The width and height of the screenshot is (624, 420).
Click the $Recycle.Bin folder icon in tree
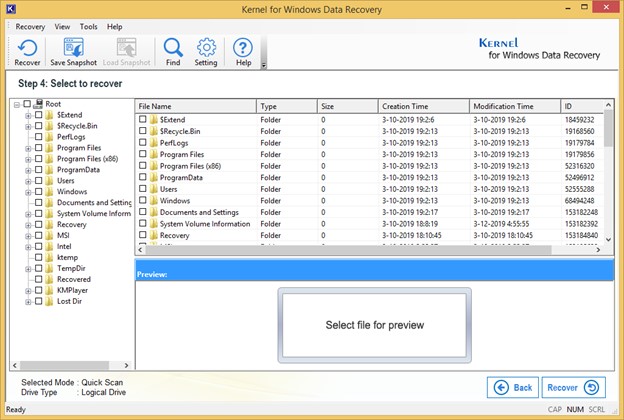[x=49, y=126]
